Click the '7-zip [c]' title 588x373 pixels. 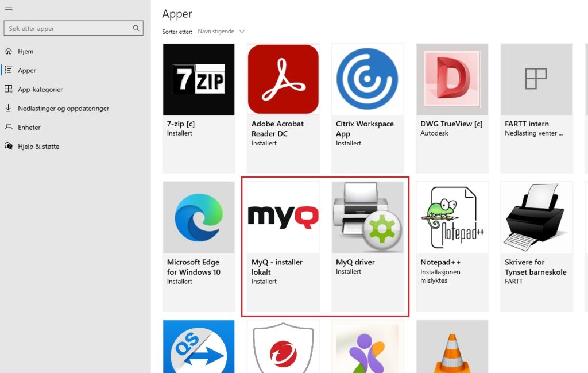[x=181, y=124]
